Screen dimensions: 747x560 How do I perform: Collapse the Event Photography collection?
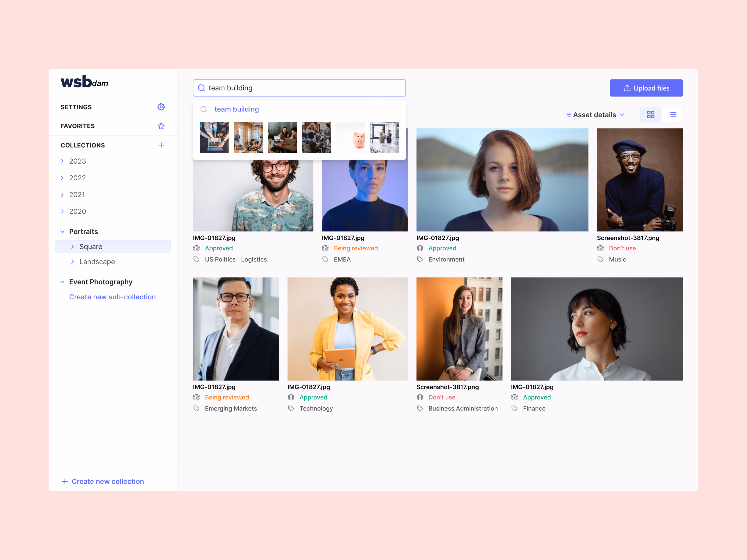tap(62, 282)
